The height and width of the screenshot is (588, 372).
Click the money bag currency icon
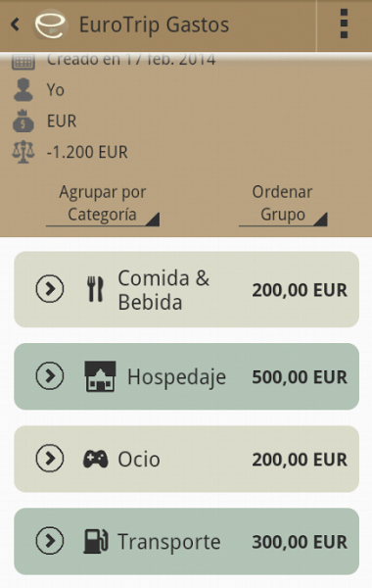(x=23, y=121)
